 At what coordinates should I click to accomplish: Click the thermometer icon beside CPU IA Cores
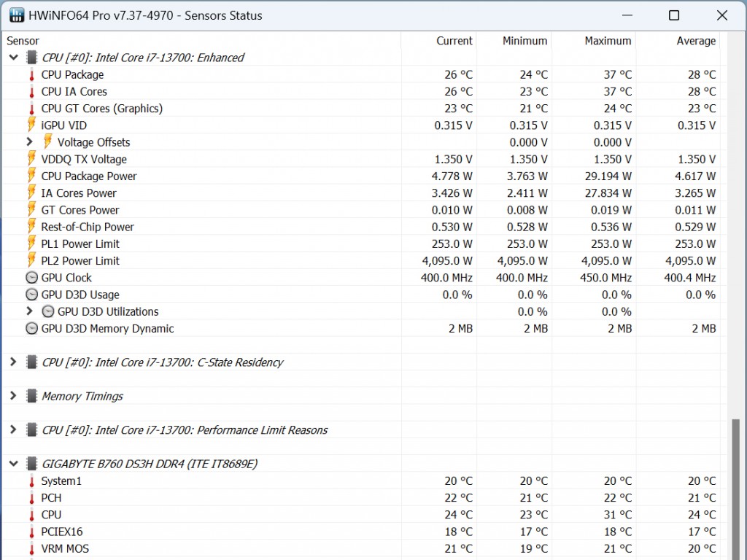click(32, 91)
